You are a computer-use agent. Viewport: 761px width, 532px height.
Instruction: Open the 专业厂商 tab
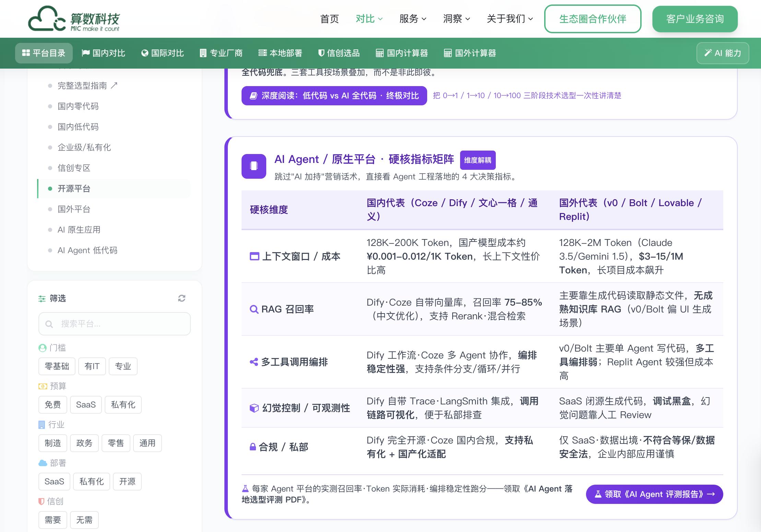click(221, 53)
